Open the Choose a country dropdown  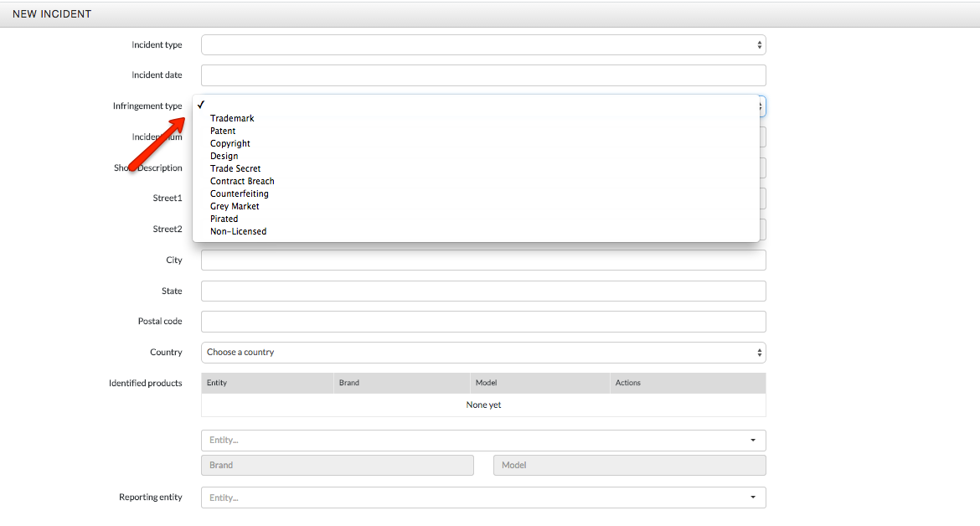[x=483, y=353]
